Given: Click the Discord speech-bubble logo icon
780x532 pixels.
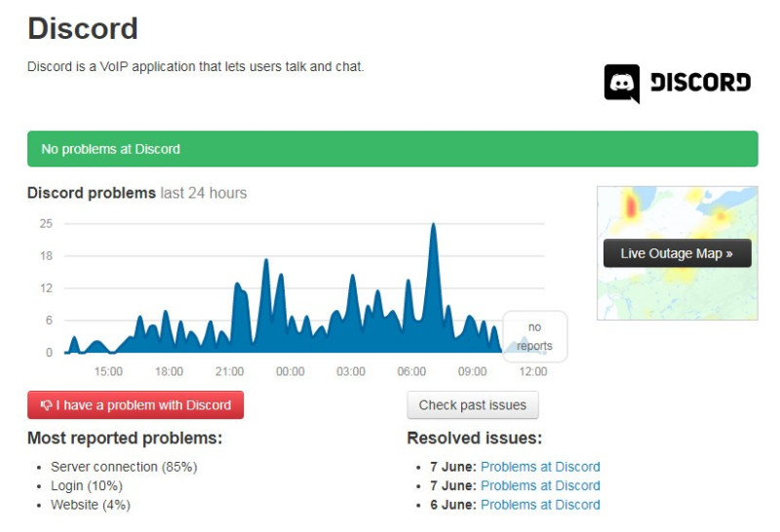Looking at the screenshot, I should (x=622, y=84).
